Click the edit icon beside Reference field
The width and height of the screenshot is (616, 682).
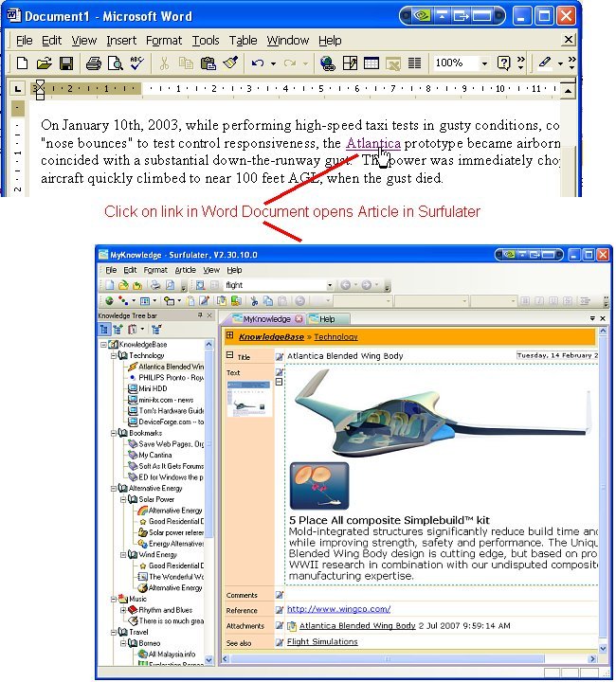coord(280,610)
